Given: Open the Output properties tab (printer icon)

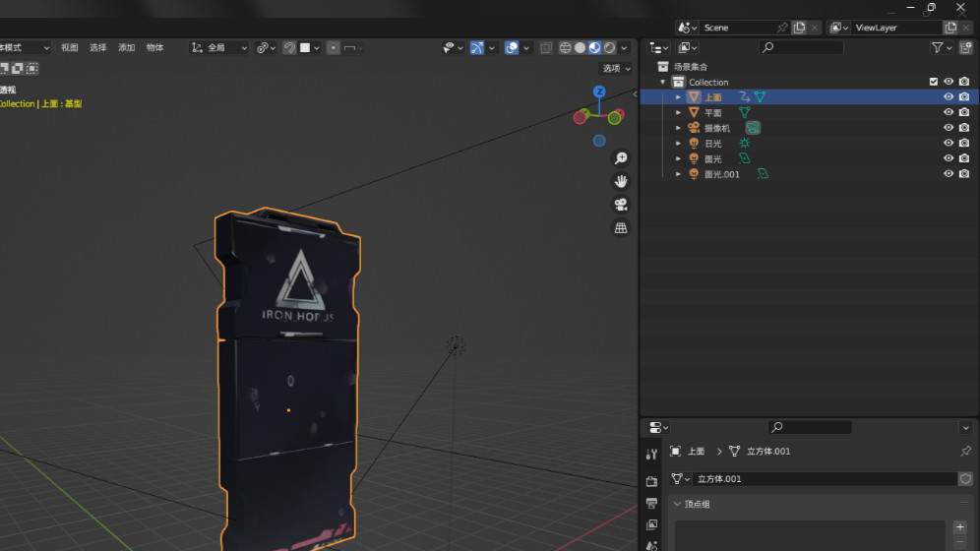Looking at the screenshot, I should click(x=651, y=504).
